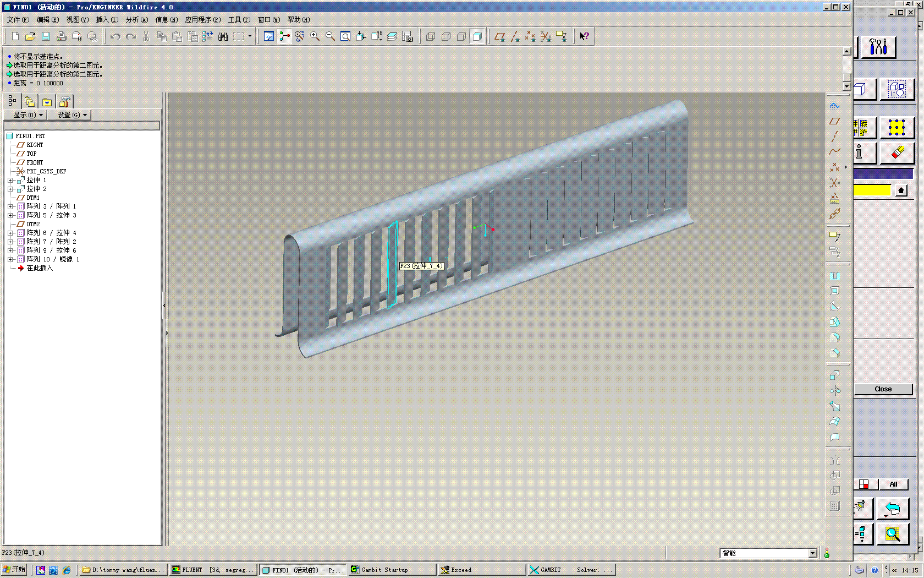This screenshot has height=578, width=924.
Task: Toggle spin center display
Action: pos(284,36)
